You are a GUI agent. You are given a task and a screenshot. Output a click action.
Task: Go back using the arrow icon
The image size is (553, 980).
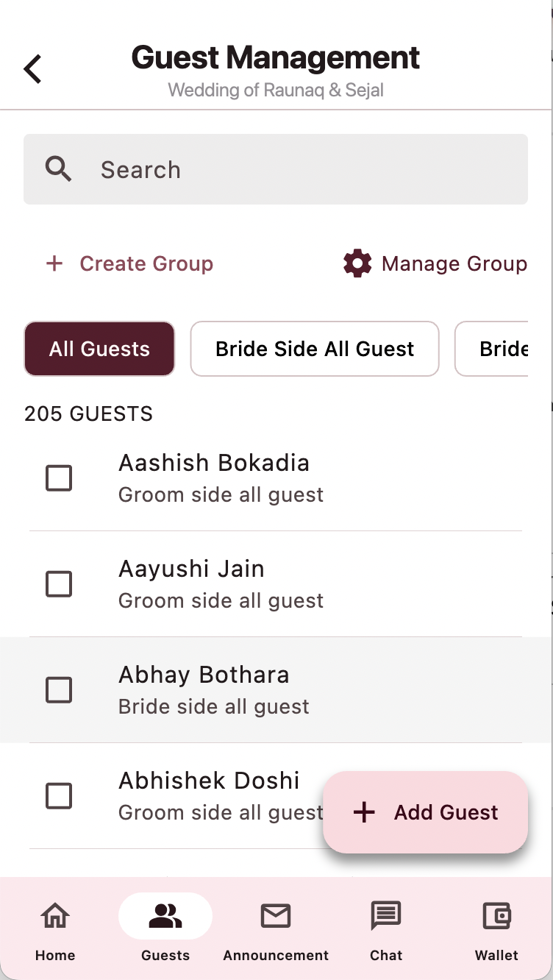(x=33, y=69)
